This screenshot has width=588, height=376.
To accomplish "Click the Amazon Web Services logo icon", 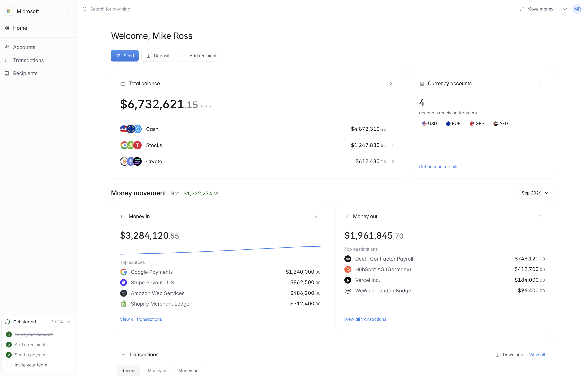I will pos(124,293).
